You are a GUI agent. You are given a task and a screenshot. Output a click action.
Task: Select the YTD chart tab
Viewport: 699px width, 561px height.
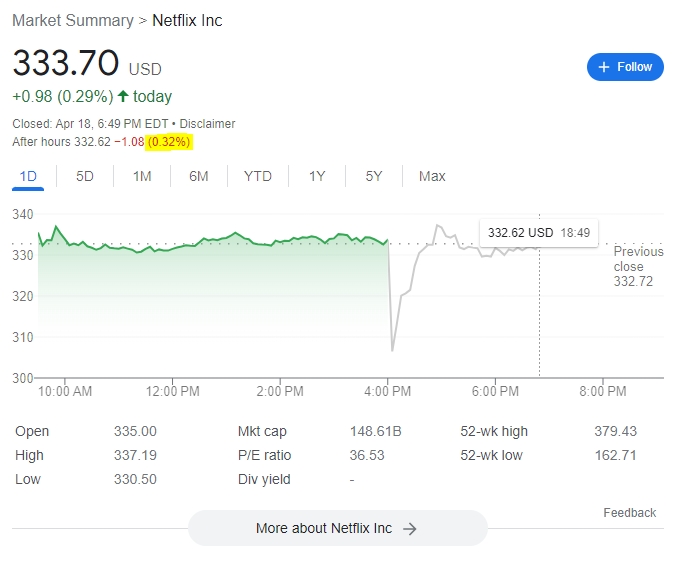point(258,177)
